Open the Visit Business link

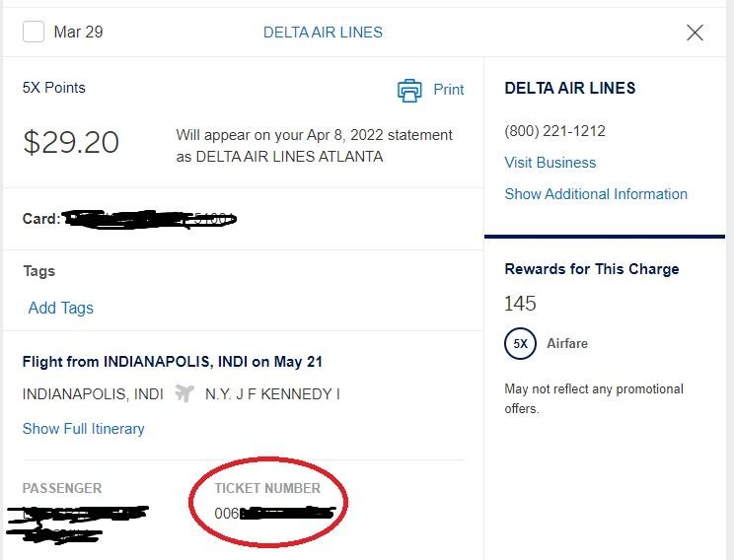click(x=550, y=163)
